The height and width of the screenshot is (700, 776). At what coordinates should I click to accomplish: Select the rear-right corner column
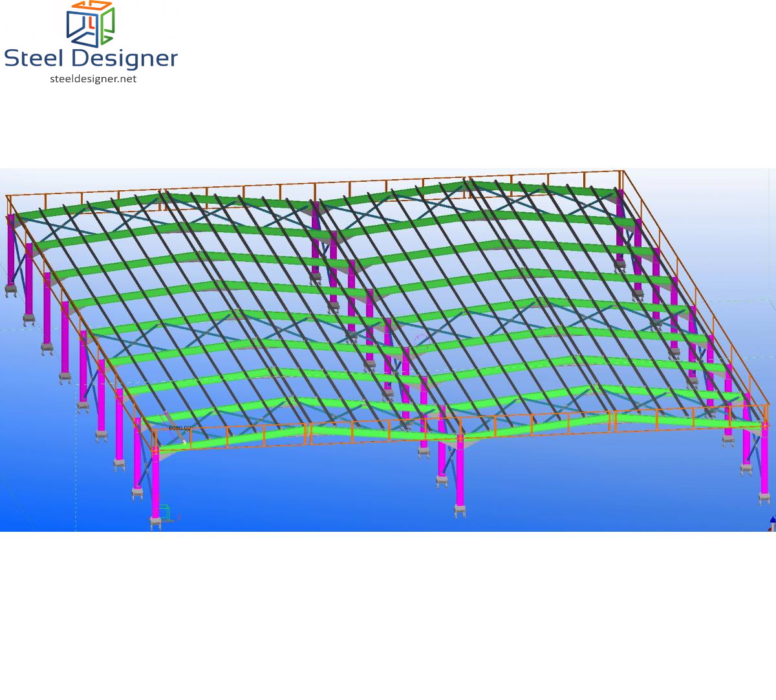(620, 226)
